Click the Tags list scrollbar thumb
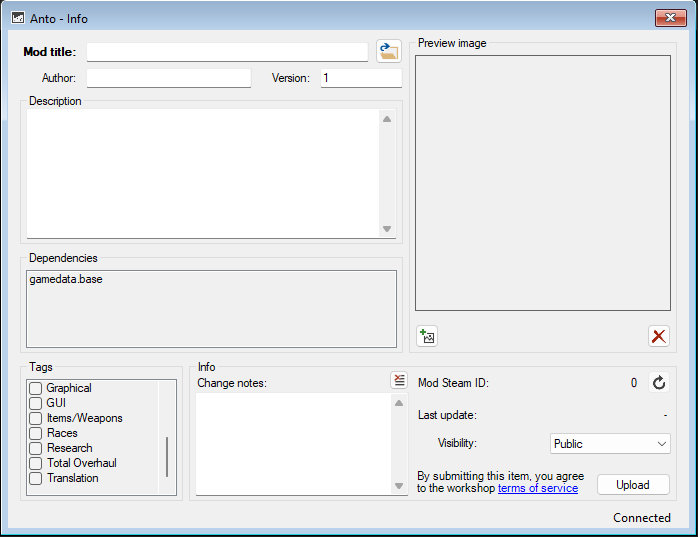The image size is (698, 537). [x=167, y=457]
